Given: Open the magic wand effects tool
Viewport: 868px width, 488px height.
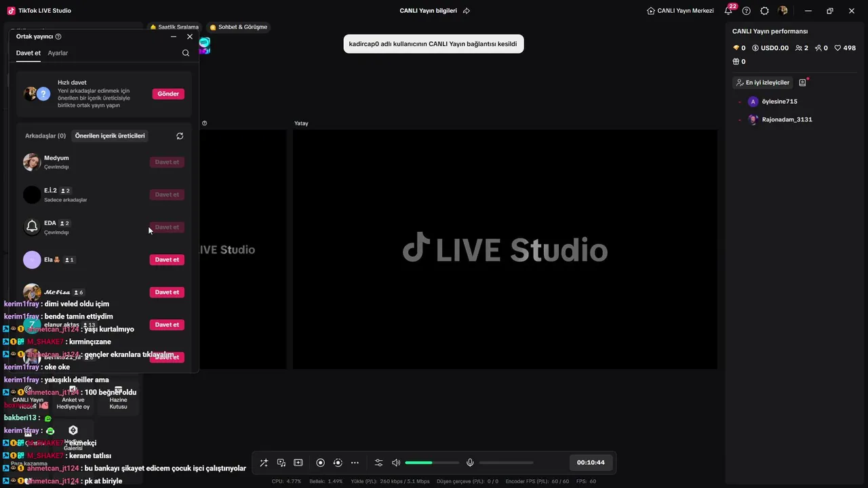Looking at the screenshot, I should tap(264, 462).
